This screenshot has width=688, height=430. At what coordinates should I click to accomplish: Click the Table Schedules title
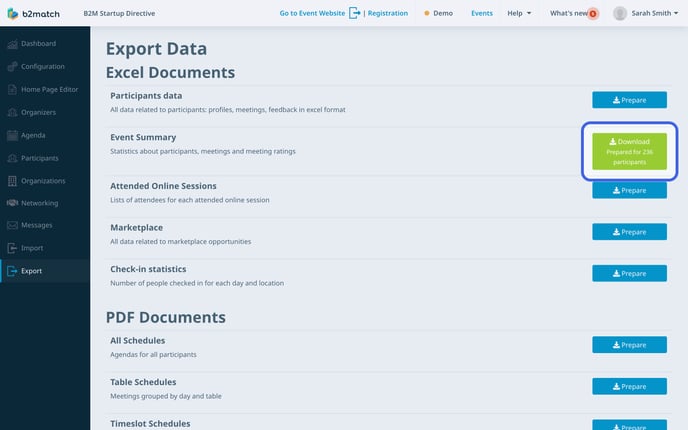pos(143,382)
